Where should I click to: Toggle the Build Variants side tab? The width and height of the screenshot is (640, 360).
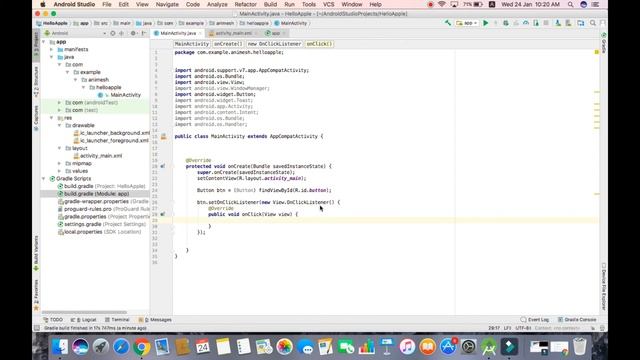click(x=36, y=253)
